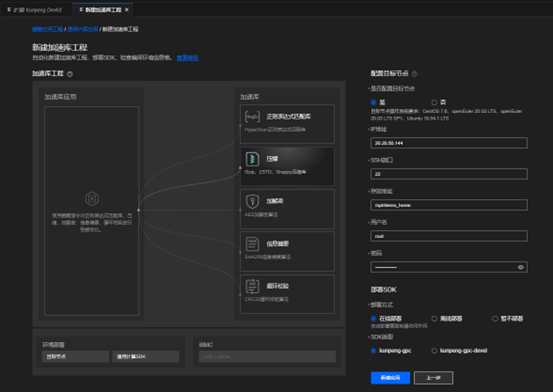Toggle password visibility eye icon
The image size is (553, 392).
(x=521, y=267)
